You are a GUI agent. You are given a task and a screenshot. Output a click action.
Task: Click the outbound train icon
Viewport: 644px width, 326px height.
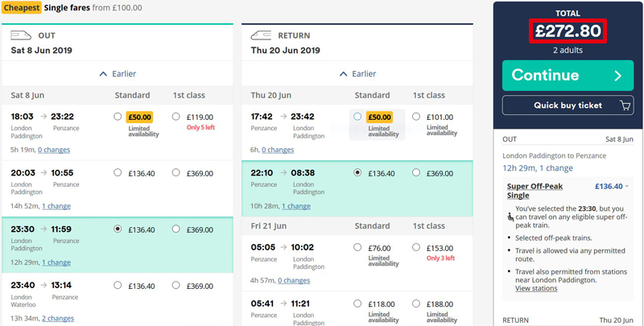(x=21, y=35)
